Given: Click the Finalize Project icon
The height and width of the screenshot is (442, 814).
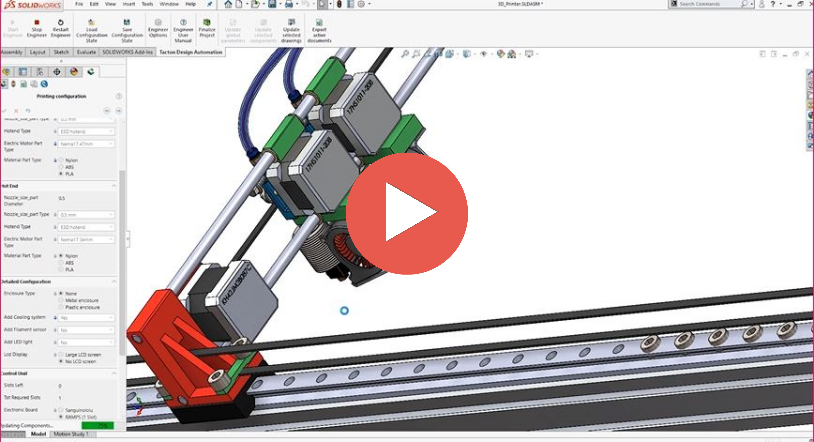Looking at the screenshot, I should click(207, 22).
